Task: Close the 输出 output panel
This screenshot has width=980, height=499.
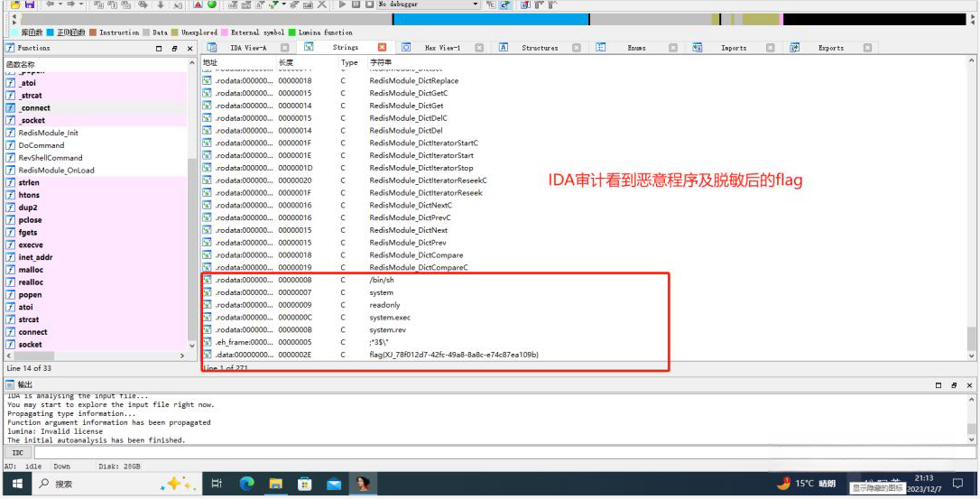Action: pyautogui.click(x=970, y=385)
